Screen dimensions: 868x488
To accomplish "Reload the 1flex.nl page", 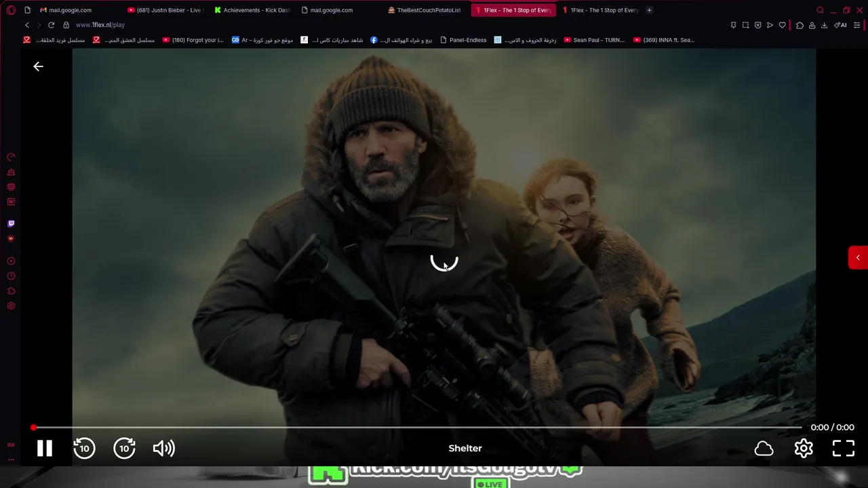I will click(51, 25).
